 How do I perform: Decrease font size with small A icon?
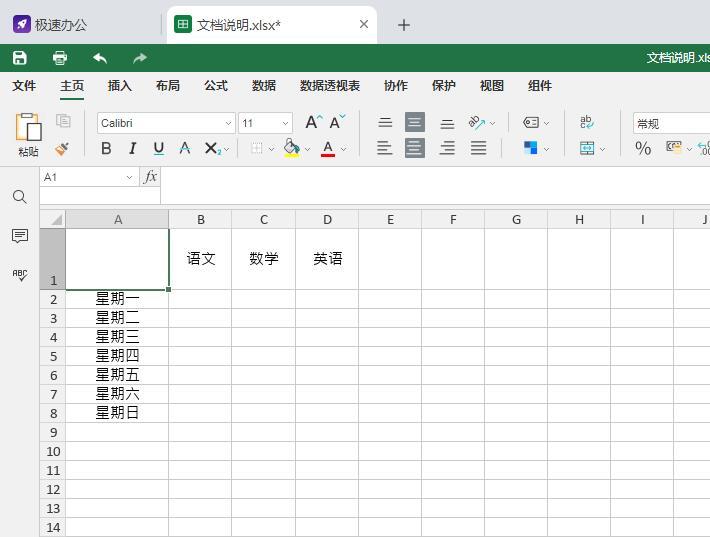tap(337, 122)
